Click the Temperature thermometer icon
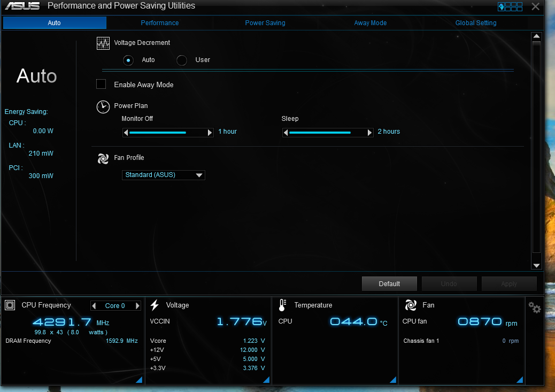The image size is (555, 392). coord(282,305)
